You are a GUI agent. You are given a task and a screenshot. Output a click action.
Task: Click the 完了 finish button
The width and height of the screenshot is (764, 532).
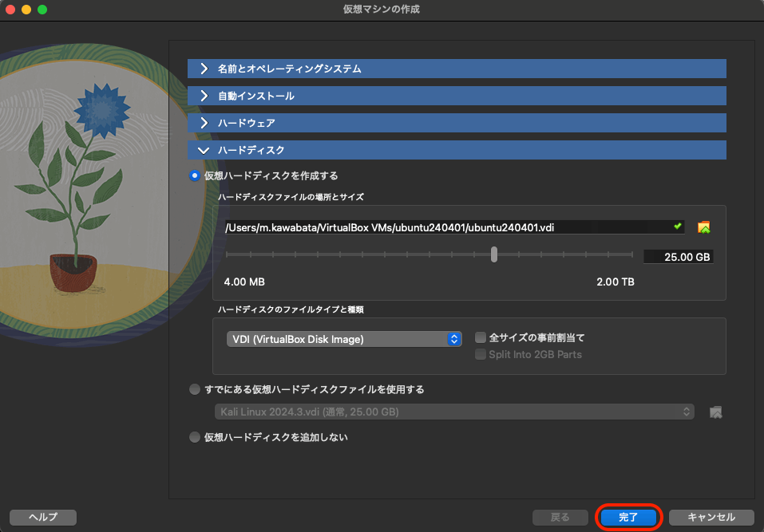coord(628,517)
